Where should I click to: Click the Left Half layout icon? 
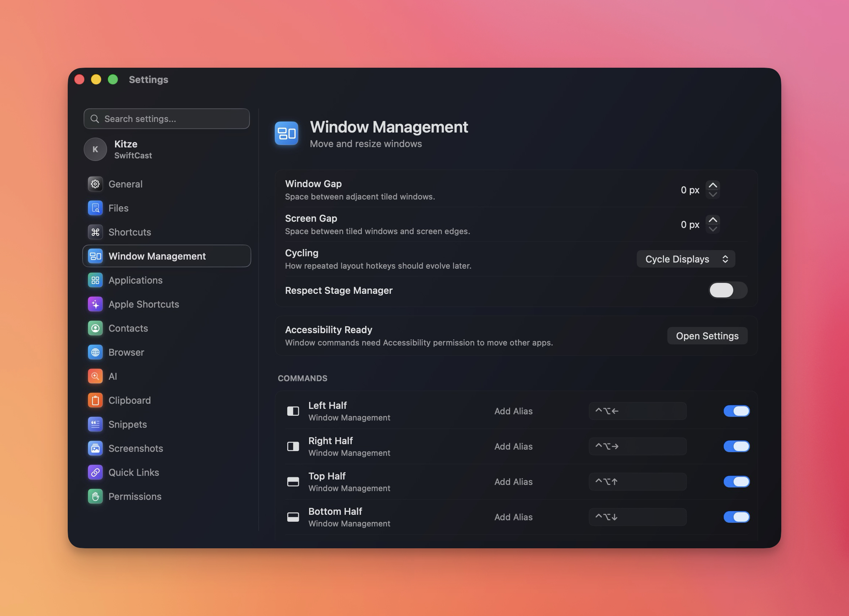pyautogui.click(x=293, y=411)
